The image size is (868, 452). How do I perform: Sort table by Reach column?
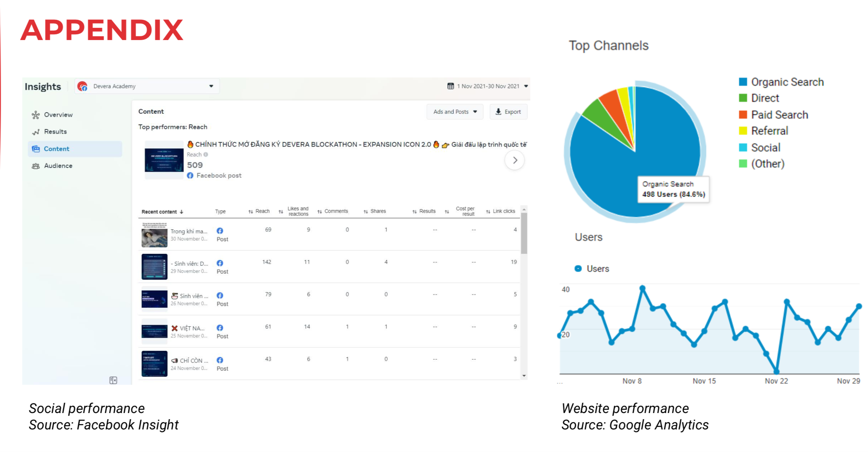[259, 211]
